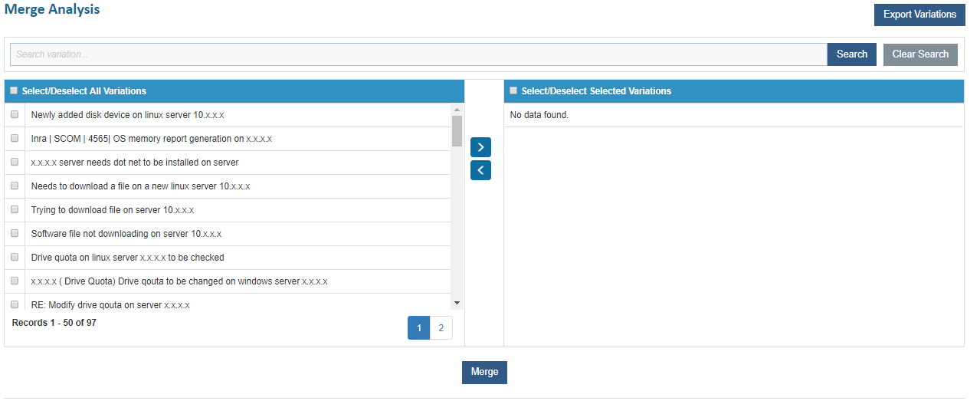Select 'Software file not downloading' checkbox
980x401 pixels.
15,233
